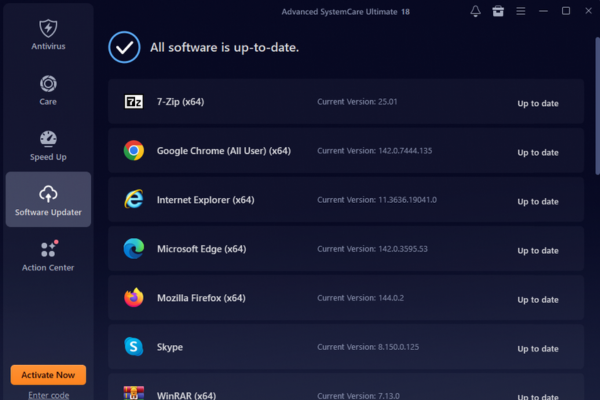
Task: Click the vertical scrollbar on the software list
Action: point(597,106)
